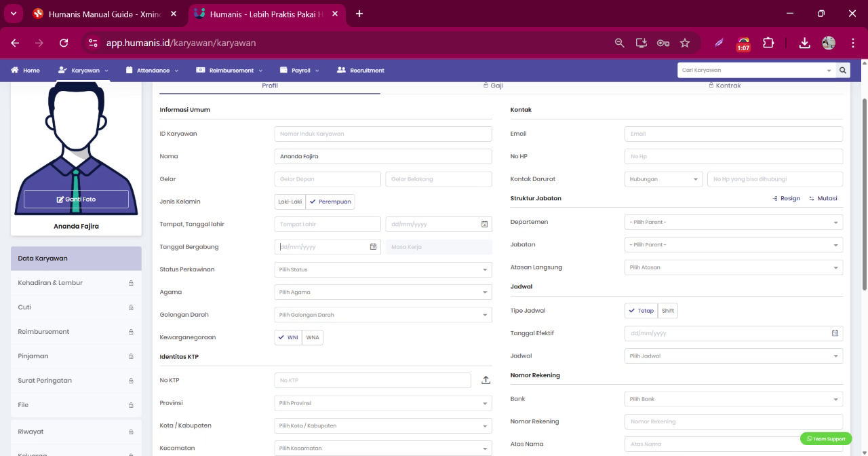Open Pilih Atasan dropdown
Viewport: 868px width, 456px height.
tap(734, 267)
